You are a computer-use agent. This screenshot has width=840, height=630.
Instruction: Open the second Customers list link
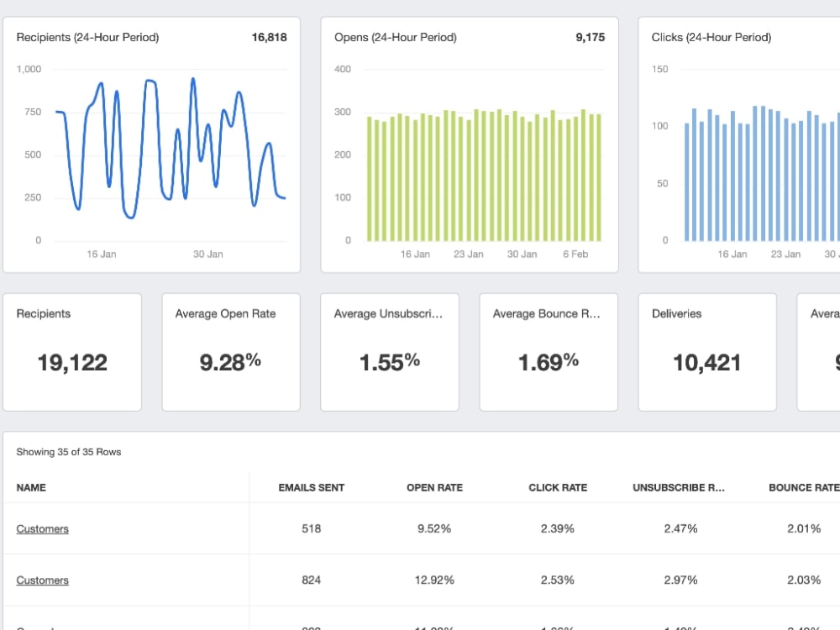tap(42, 580)
